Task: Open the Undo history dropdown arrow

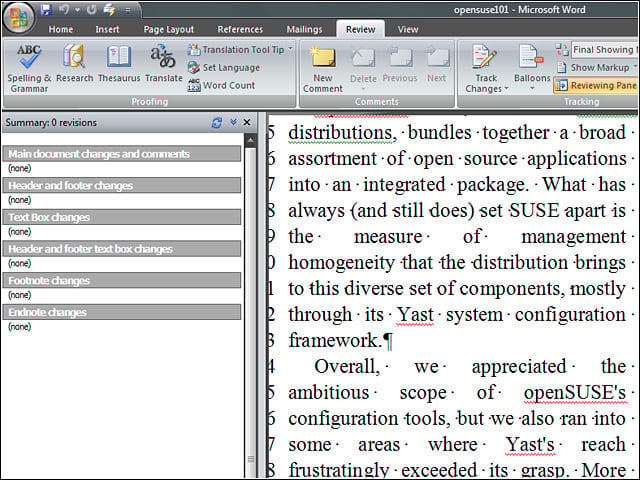Action: 77,10
